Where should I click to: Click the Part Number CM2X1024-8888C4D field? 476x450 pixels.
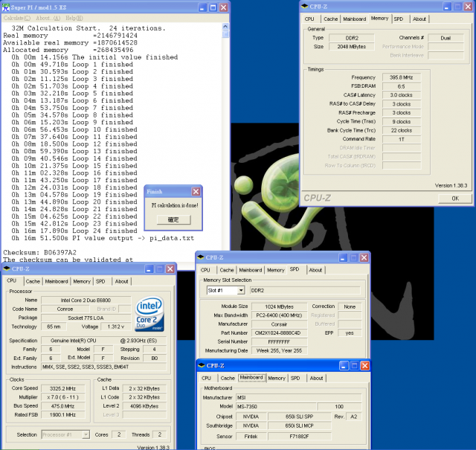[280, 333]
